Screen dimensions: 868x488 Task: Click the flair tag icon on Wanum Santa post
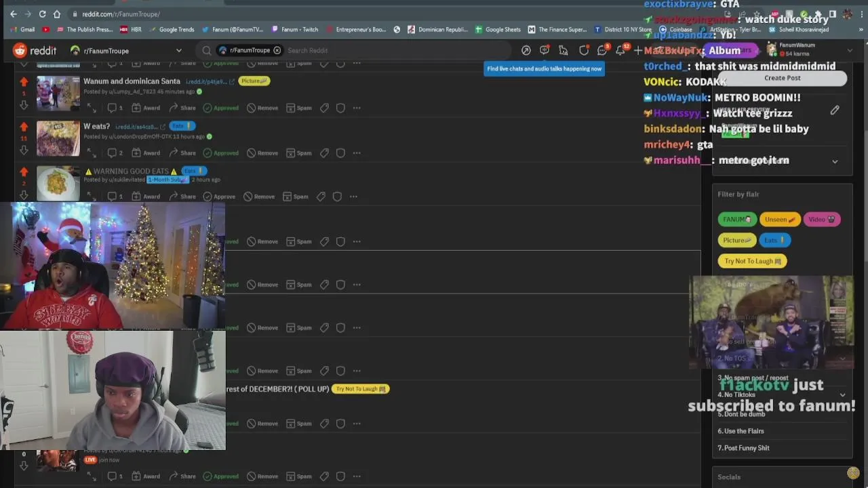[x=324, y=108]
